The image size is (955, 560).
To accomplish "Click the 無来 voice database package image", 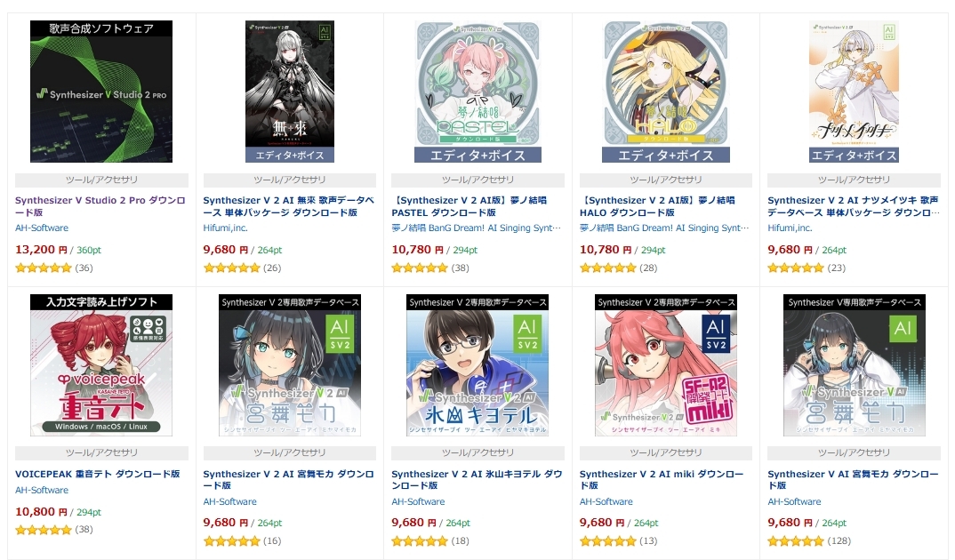I will [289, 92].
